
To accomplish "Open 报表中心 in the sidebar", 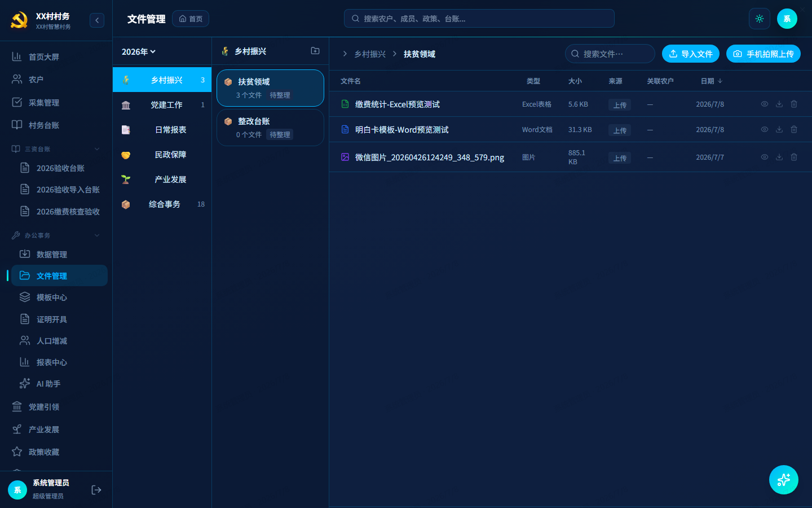I will 60,362.
